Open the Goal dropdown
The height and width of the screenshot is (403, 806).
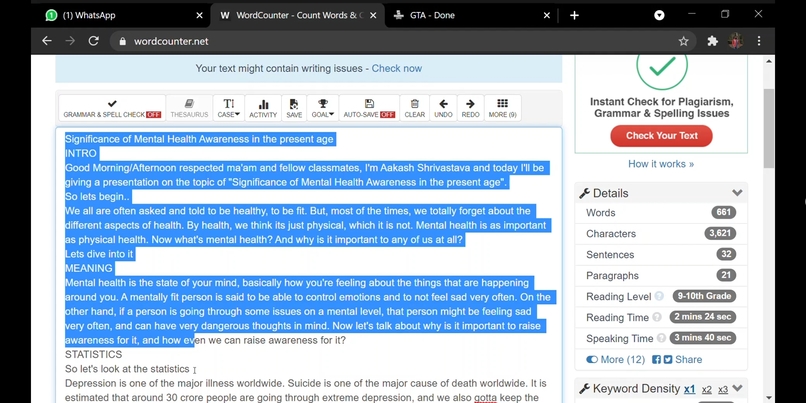322,108
